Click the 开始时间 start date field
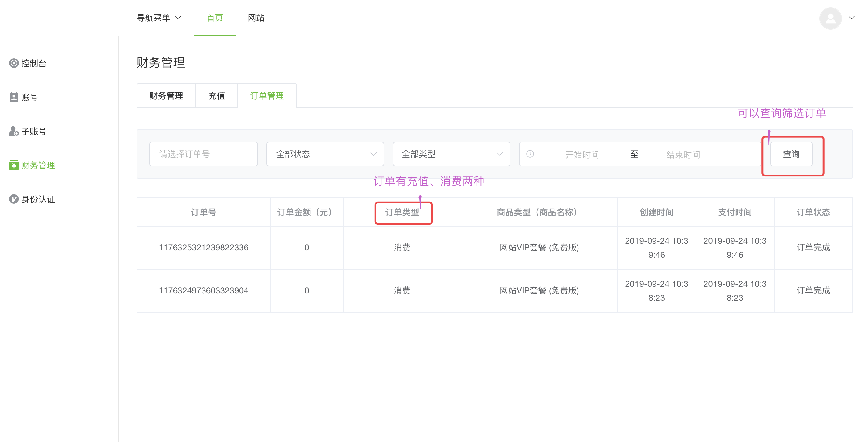The height and width of the screenshot is (442, 868). tap(582, 155)
